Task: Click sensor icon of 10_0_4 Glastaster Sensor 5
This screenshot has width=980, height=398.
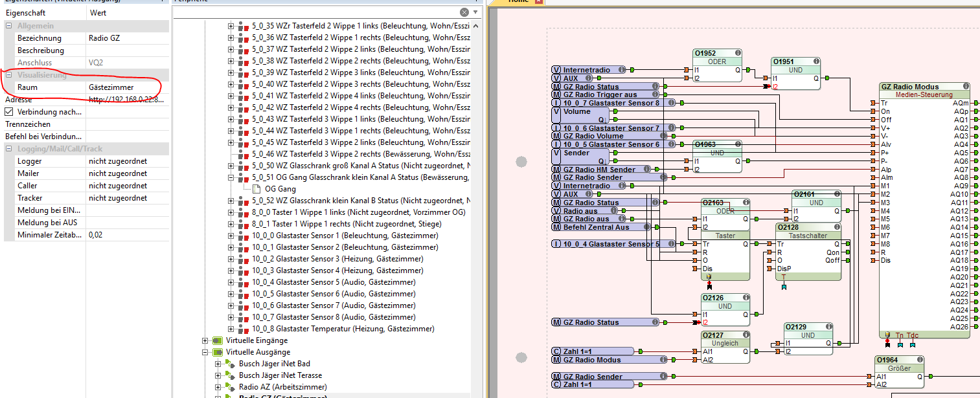Action: 242,282
